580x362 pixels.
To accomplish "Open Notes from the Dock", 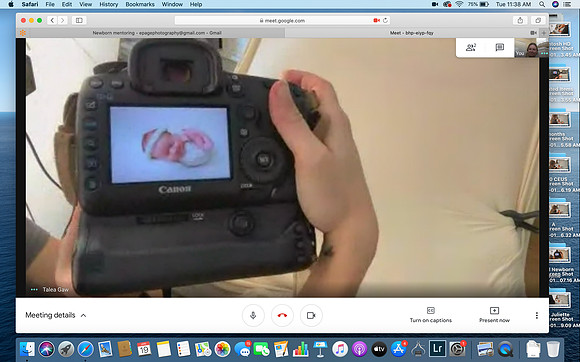I will 163,349.
